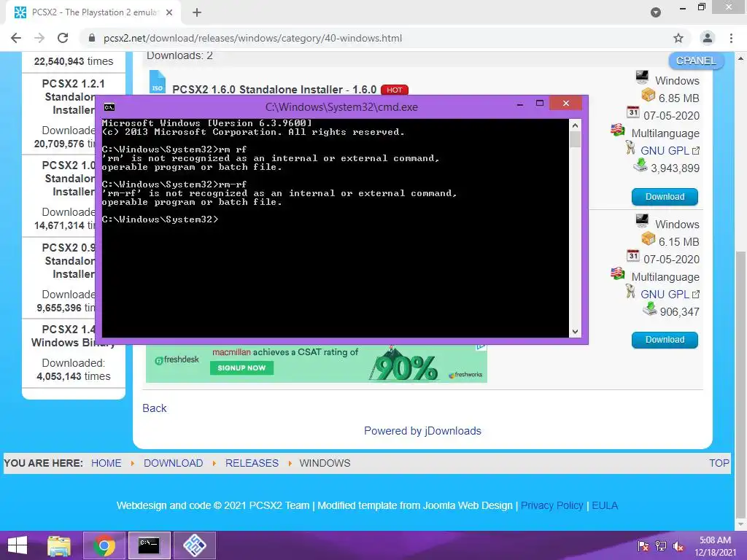This screenshot has width=747, height=560.
Task: Click the red HOT badge
Action: tap(395, 90)
